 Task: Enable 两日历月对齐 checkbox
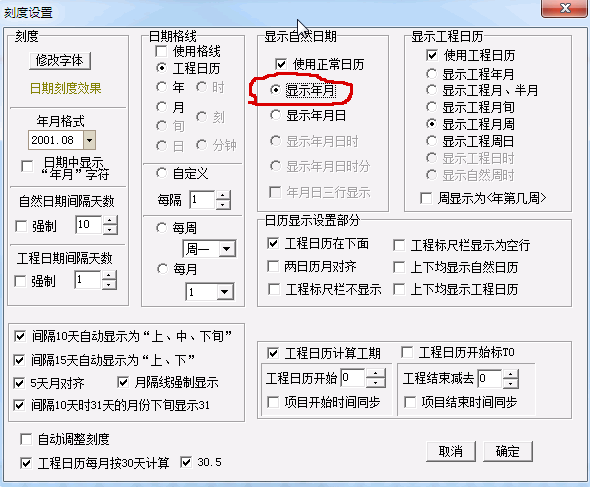(x=273, y=266)
